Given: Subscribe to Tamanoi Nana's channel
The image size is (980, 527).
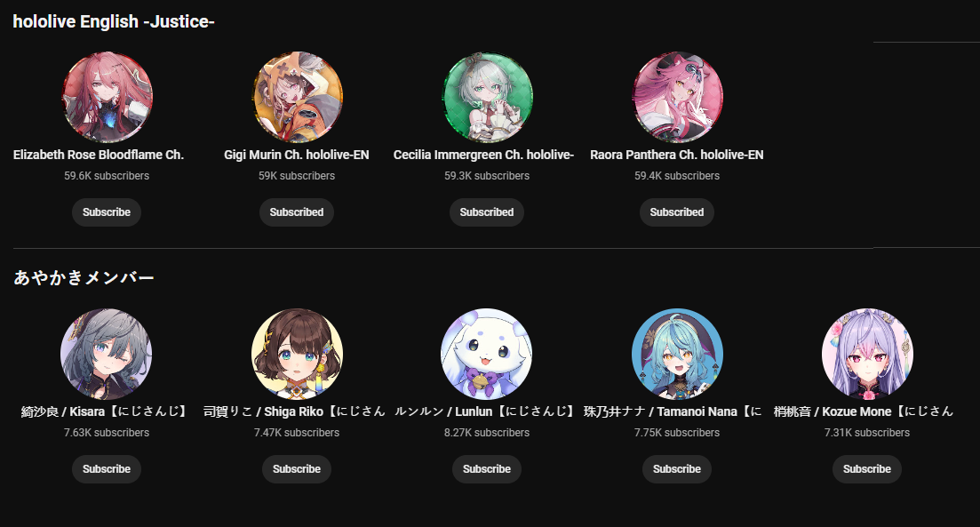Looking at the screenshot, I should [x=677, y=469].
